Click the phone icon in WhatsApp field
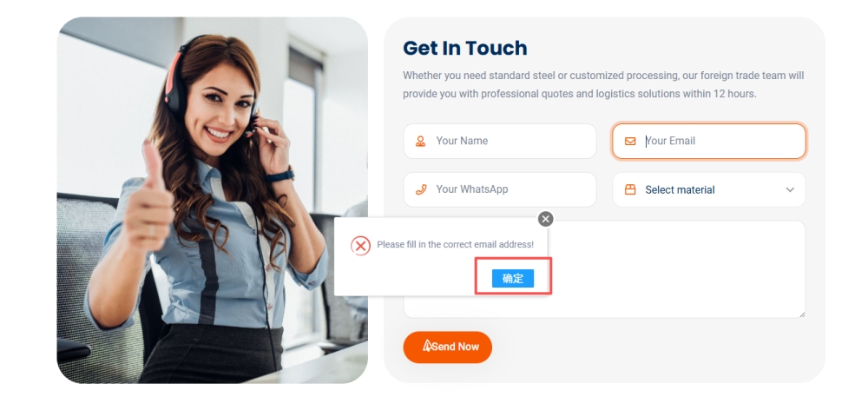The height and width of the screenshot is (417, 868). pos(421,189)
